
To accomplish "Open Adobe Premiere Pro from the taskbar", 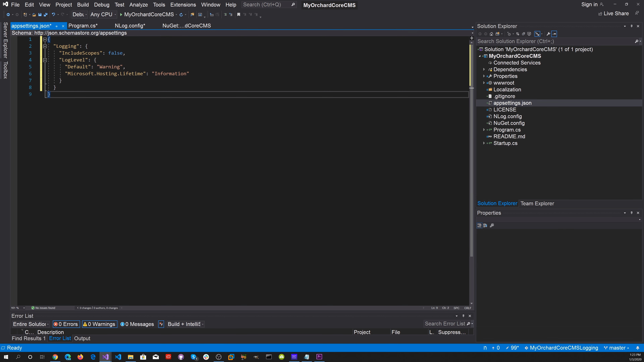I will 319,357.
